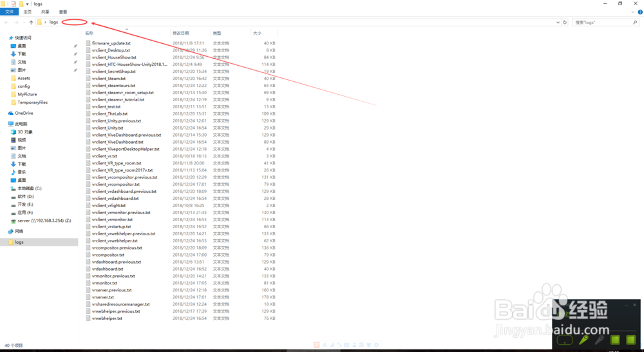Switch to the 主页 ribbon tab
The height and width of the screenshot is (352, 644).
[28, 12]
